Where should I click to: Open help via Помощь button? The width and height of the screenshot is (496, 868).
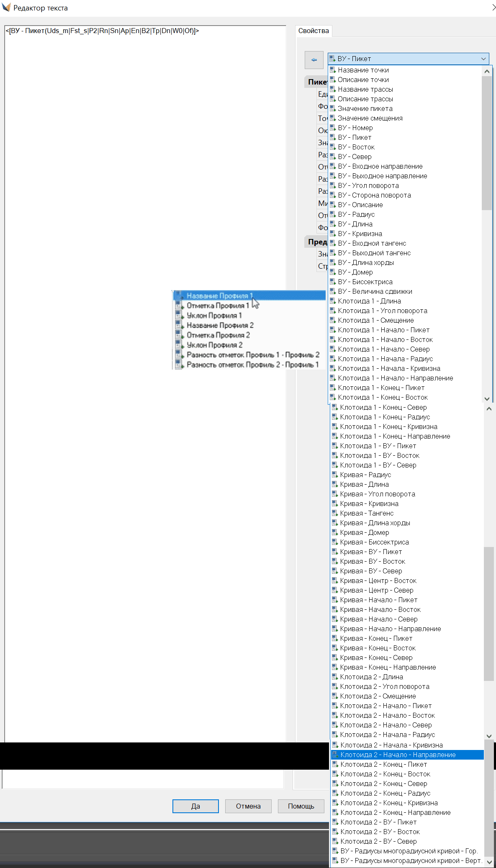tap(301, 806)
